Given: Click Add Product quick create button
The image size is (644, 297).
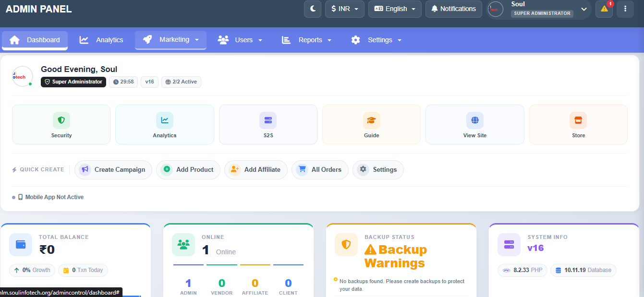Looking at the screenshot, I should click(x=188, y=169).
